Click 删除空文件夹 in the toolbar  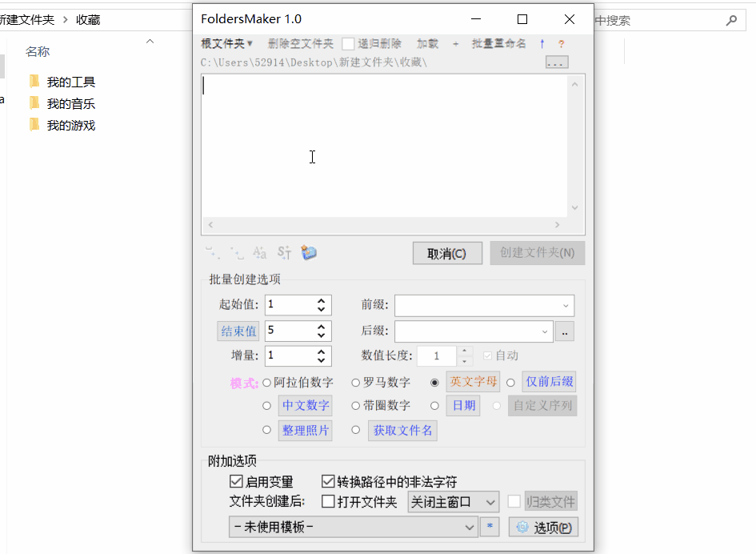(301, 44)
